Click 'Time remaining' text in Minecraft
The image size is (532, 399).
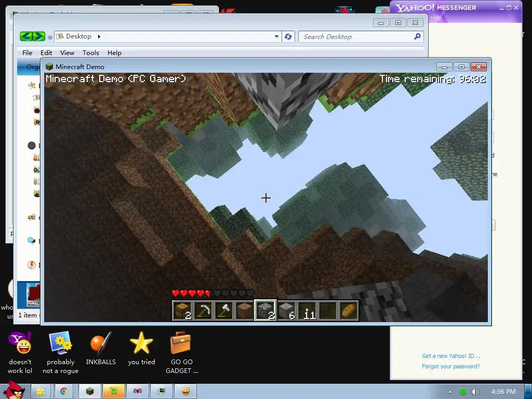click(432, 79)
